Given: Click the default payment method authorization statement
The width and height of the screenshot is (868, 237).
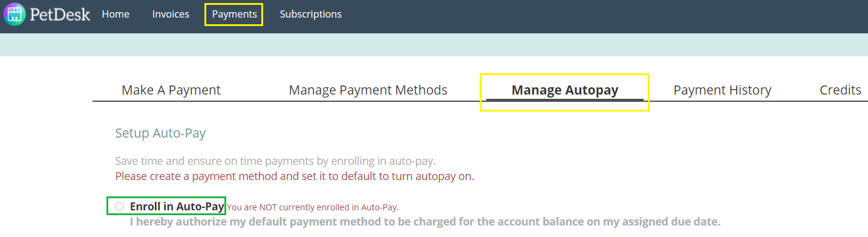Looking at the screenshot, I should [x=425, y=222].
